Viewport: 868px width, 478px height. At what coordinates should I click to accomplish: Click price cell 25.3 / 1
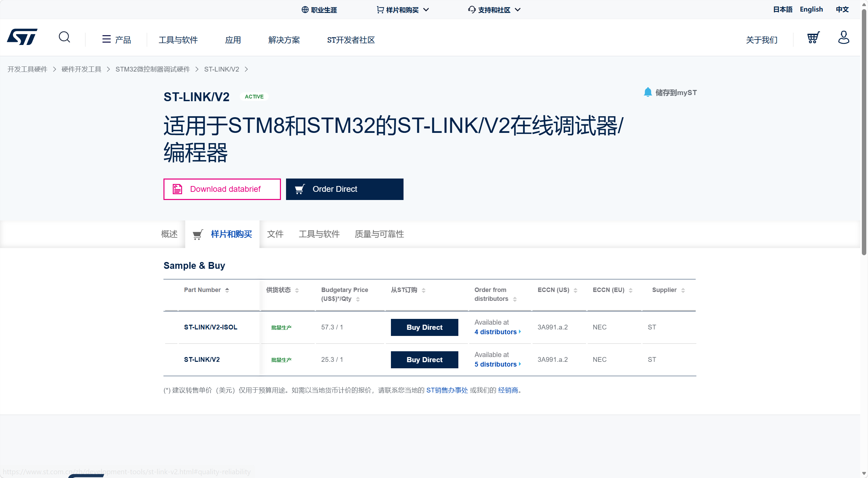pyautogui.click(x=332, y=359)
